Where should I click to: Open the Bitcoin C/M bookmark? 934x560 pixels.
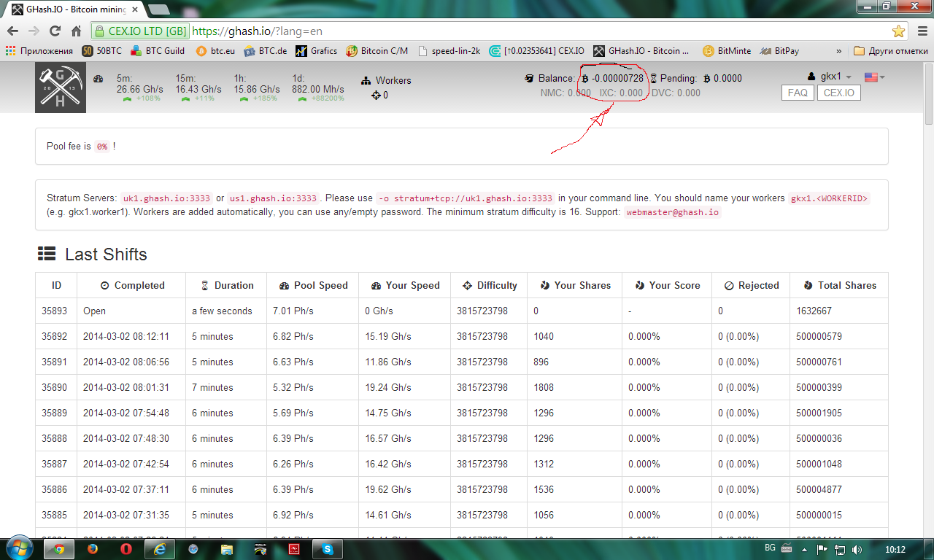coord(377,51)
